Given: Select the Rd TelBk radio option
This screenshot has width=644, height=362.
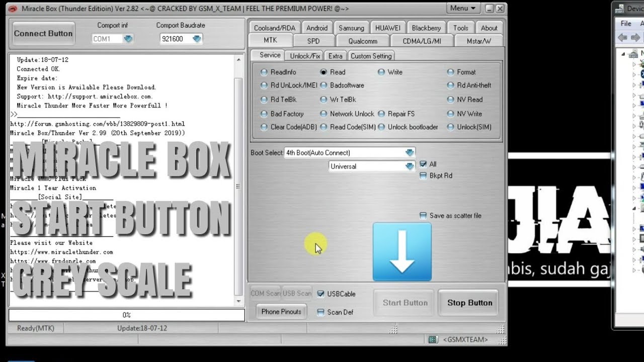Looking at the screenshot, I should [x=264, y=100].
